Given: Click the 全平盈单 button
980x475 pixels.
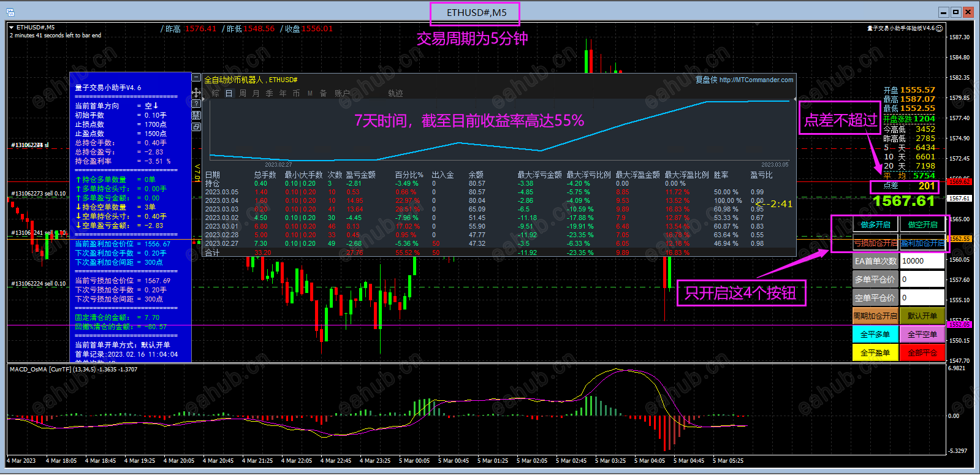Looking at the screenshot, I should 875,353.
